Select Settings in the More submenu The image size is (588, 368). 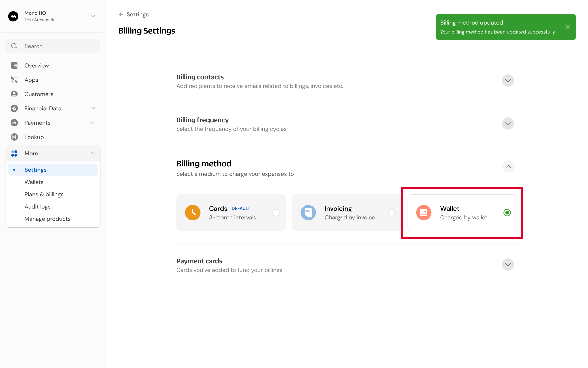pyautogui.click(x=53, y=170)
